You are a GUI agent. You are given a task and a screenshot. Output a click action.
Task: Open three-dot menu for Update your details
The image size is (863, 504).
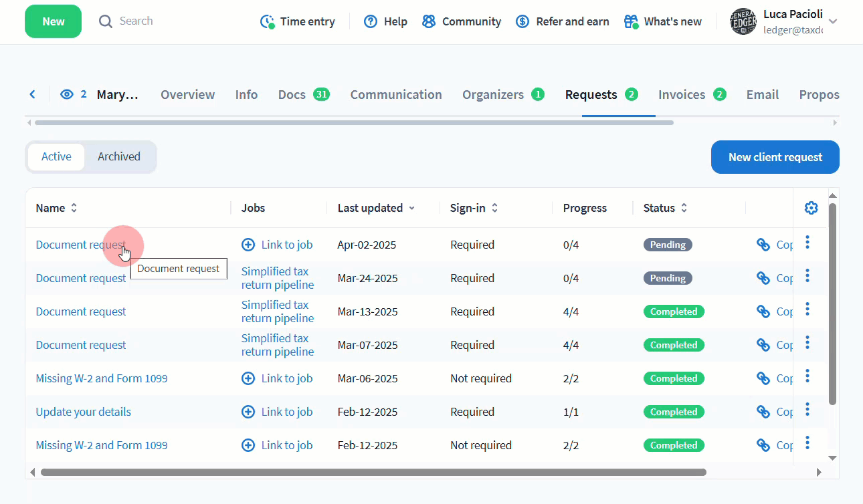[x=807, y=409]
